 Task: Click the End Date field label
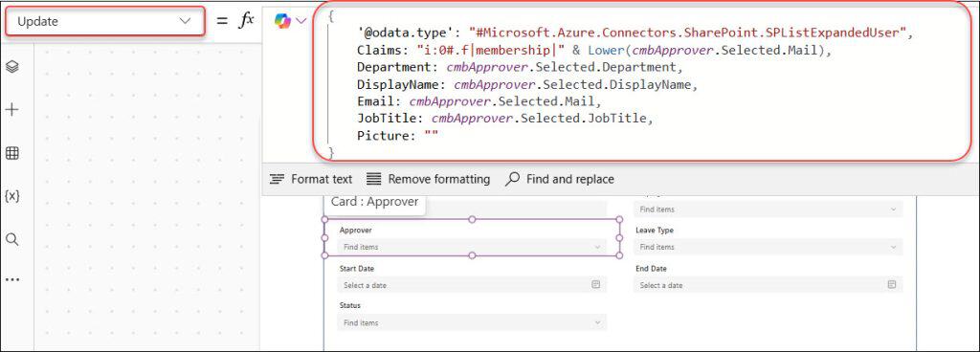coord(651,269)
